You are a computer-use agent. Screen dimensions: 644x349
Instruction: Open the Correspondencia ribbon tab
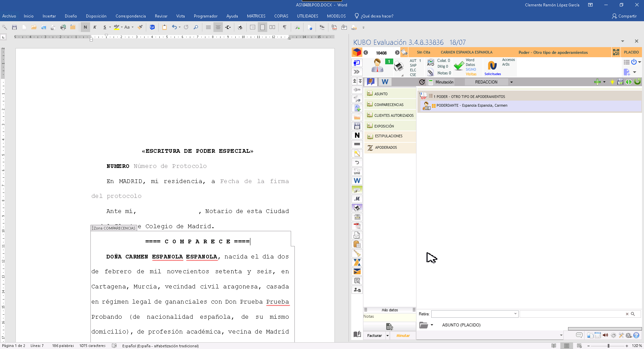131,16
